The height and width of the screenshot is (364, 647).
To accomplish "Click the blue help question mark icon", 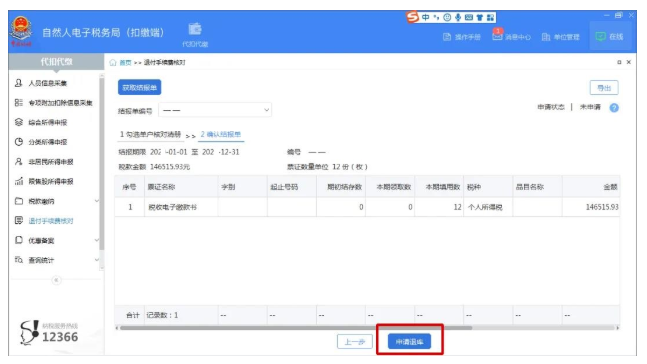I will (614, 108).
